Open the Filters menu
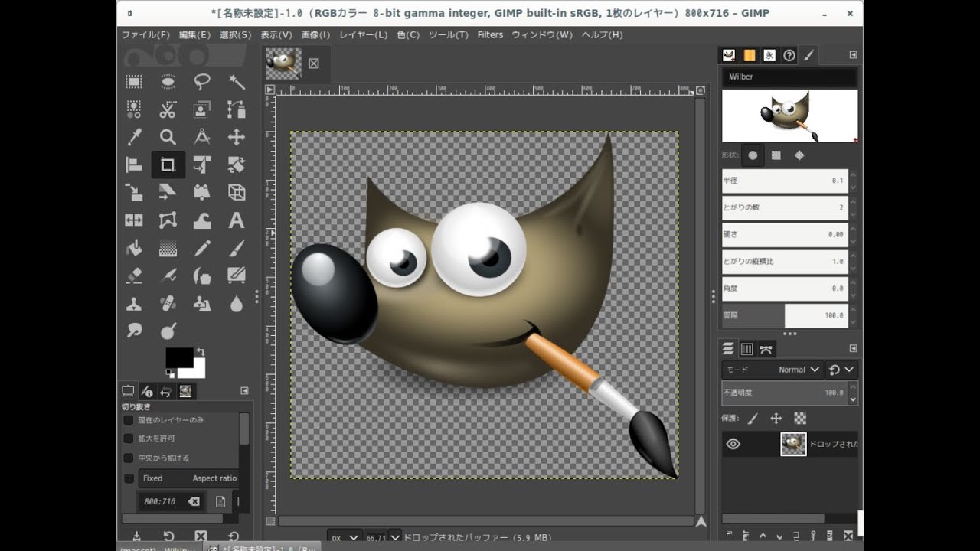980x551 pixels. click(490, 34)
